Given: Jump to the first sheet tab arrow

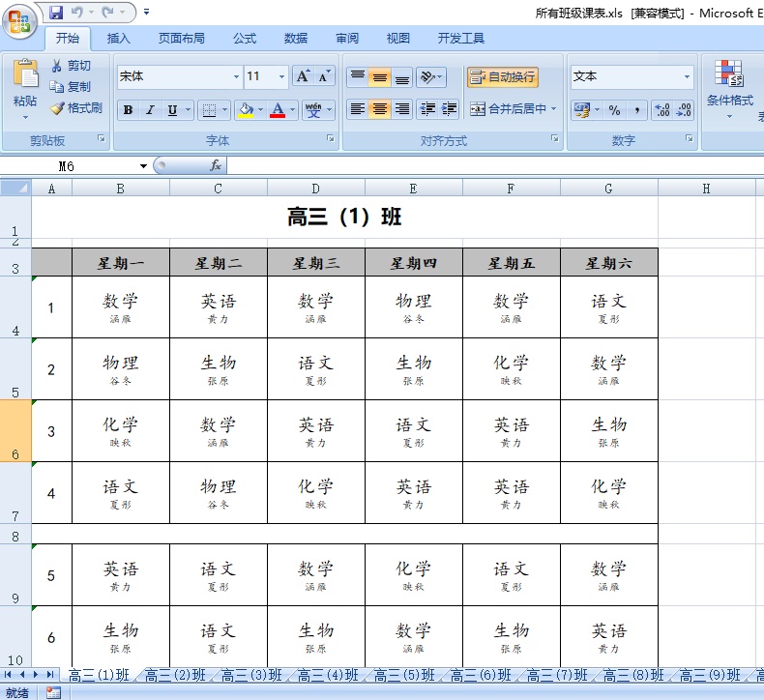Looking at the screenshot, I should click(8, 675).
